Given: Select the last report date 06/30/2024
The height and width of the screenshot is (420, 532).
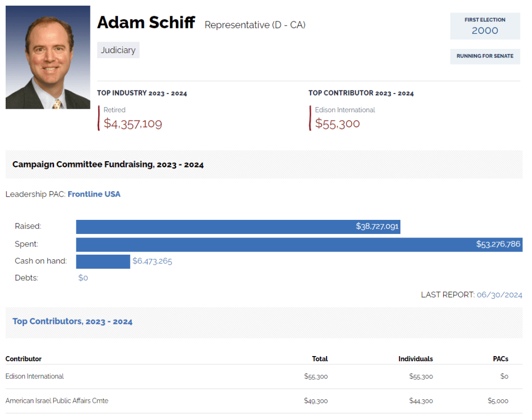Looking at the screenshot, I should (x=499, y=295).
